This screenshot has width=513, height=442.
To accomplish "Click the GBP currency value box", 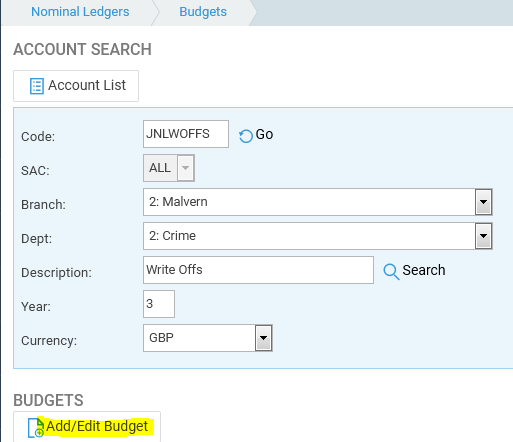I will coord(199,338).
